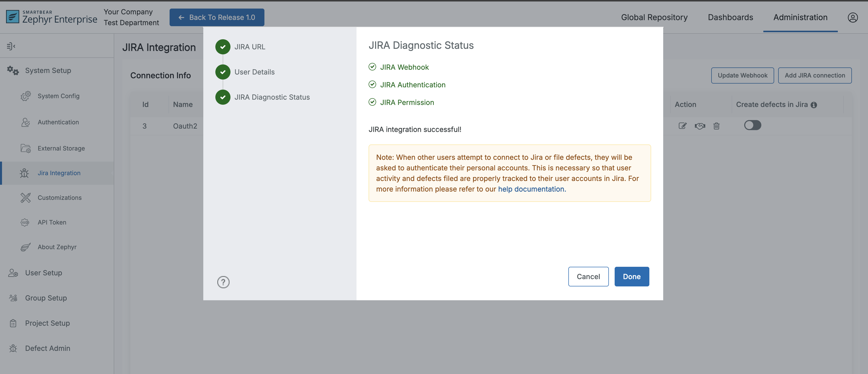Open the help question-mark icon in the dialog
The width and height of the screenshot is (868, 374).
[x=223, y=282]
